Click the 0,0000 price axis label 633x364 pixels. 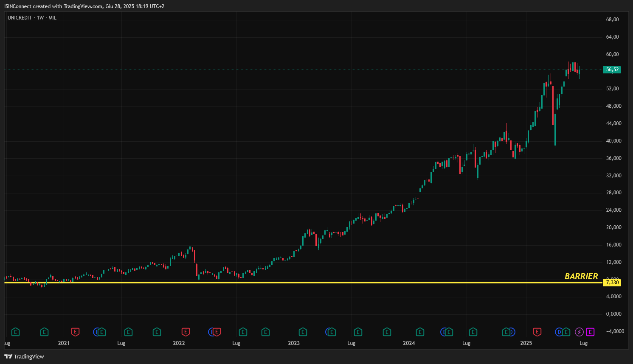point(613,314)
